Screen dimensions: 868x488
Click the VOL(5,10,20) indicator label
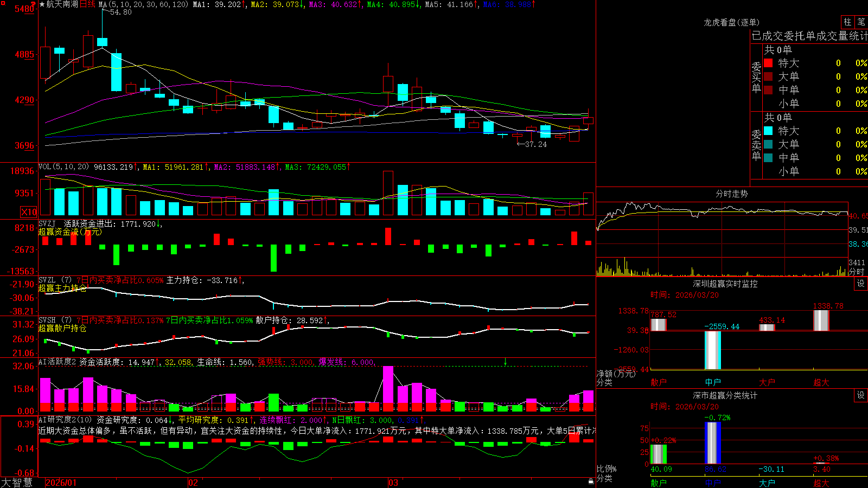(x=63, y=167)
